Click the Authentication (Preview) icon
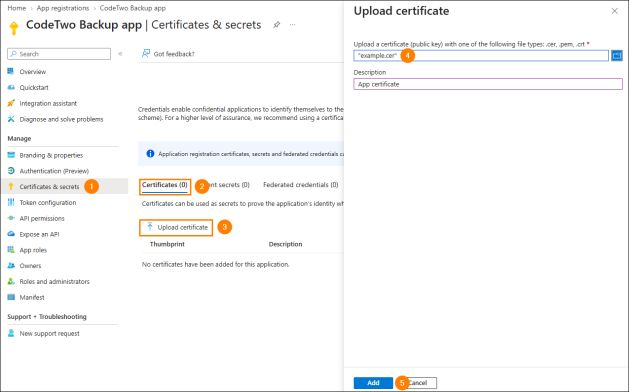 (x=11, y=171)
